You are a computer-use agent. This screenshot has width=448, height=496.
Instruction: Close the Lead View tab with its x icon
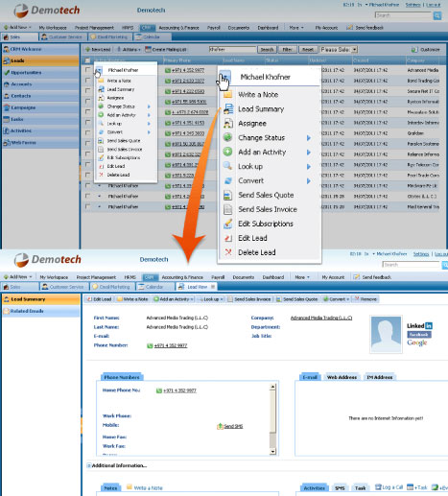coord(213,287)
